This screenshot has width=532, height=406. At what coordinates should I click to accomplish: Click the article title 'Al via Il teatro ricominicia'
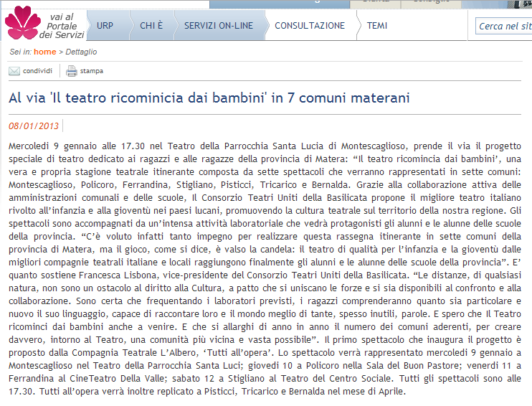[x=209, y=98]
